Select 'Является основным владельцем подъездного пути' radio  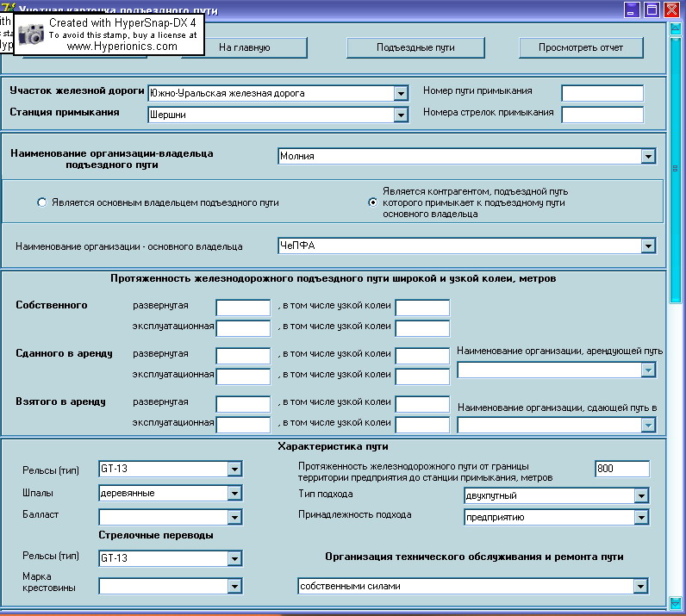tap(41, 202)
